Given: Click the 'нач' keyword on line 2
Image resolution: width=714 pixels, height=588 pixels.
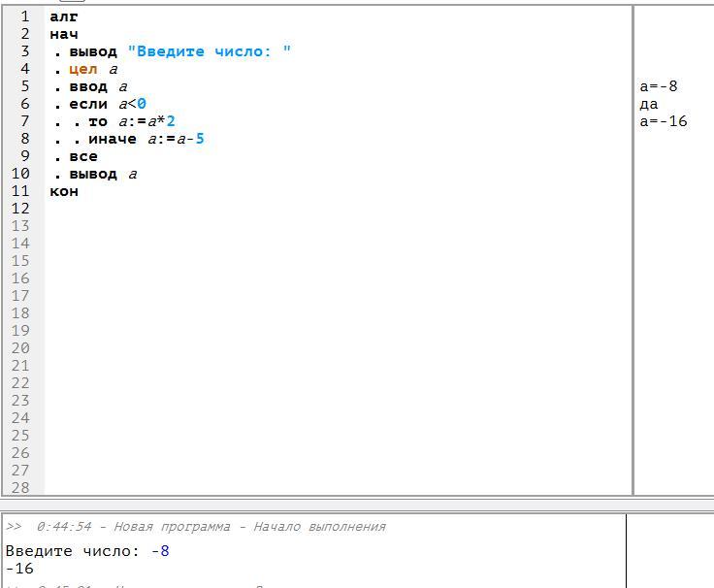Looking at the screenshot, I should point(64,35).
